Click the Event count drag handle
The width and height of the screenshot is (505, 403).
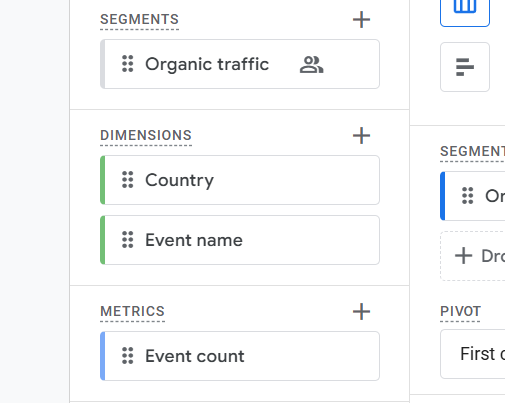128,356
